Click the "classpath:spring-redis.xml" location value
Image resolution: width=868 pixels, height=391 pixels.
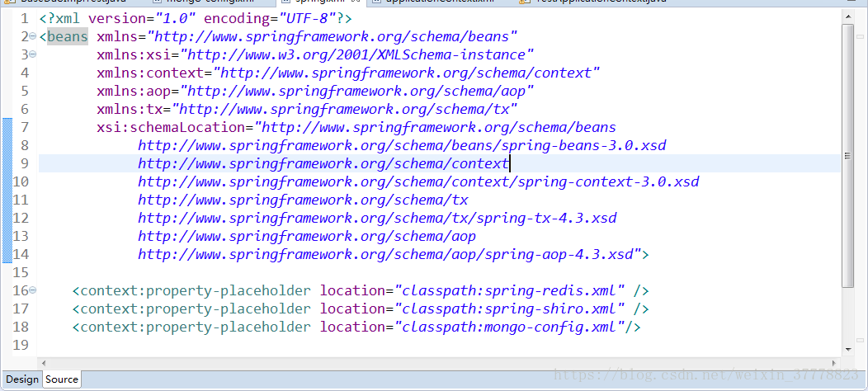tap(509, 290)
